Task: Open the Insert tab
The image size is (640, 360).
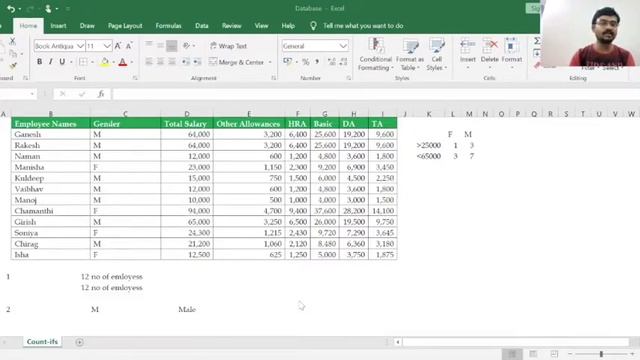Action: point(58,26)
